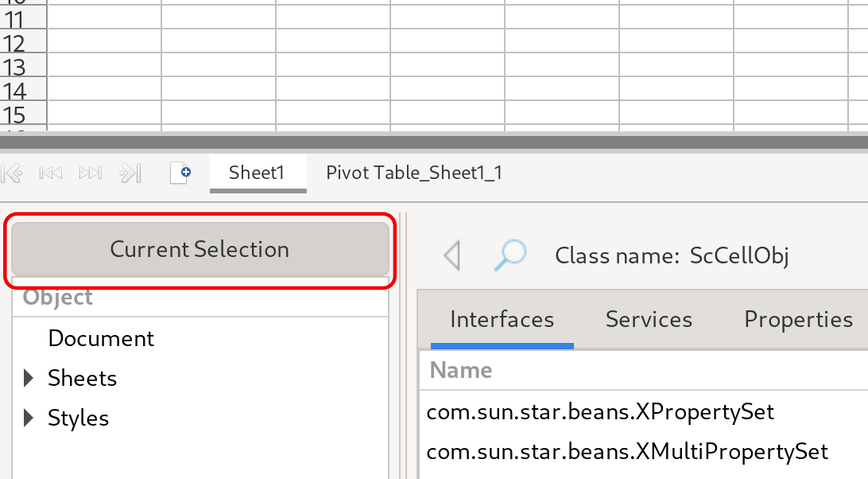Expand the Styles tree node
This screenshot has width=868, height=479.
coord(29,418)
